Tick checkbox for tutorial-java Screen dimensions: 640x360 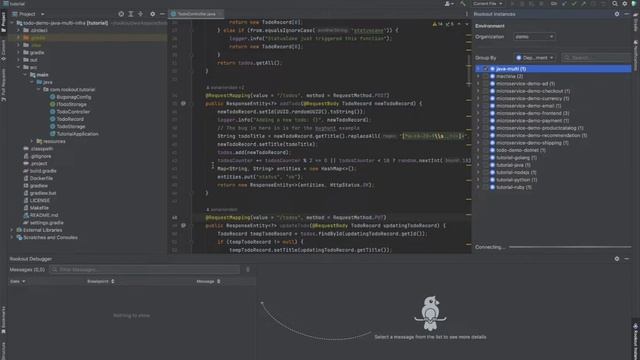485,165
